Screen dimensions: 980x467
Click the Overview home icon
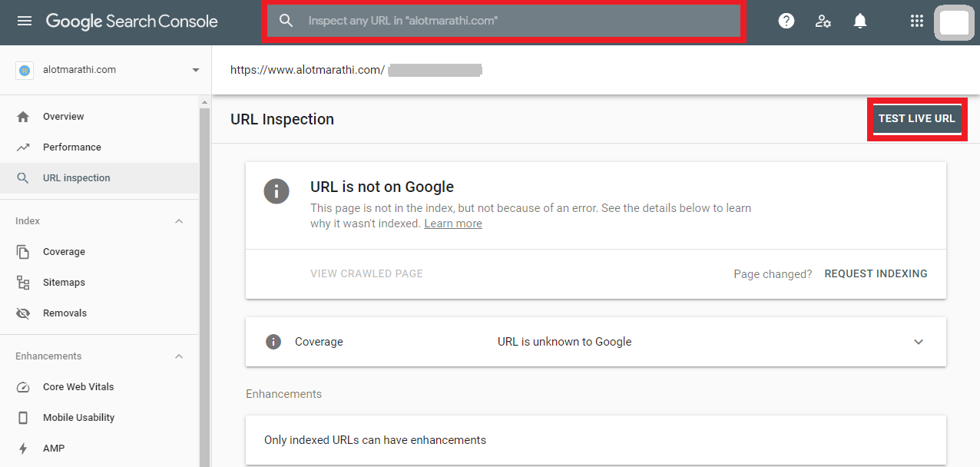pos(23,117)
